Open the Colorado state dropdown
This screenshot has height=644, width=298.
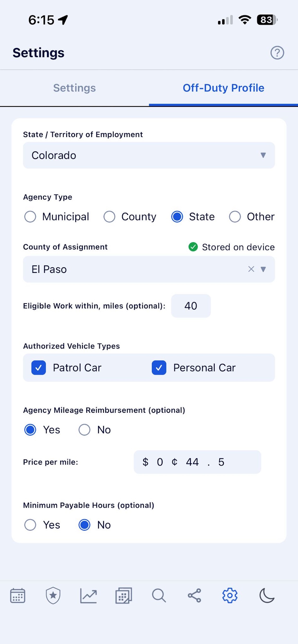(x=149, y=155)
